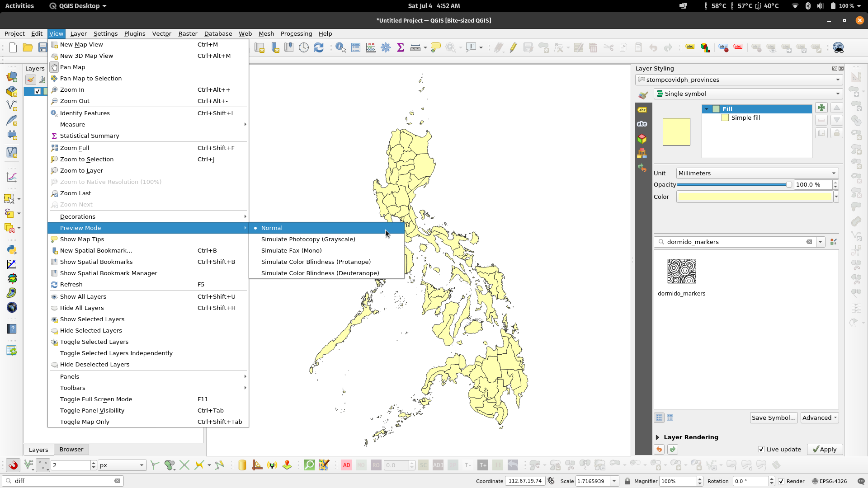Image resolution: width=868 pixels, height=488 pixels.
Task: Toggle the layer visibility checkbox in Layers panel
Action: pos(38,91)
